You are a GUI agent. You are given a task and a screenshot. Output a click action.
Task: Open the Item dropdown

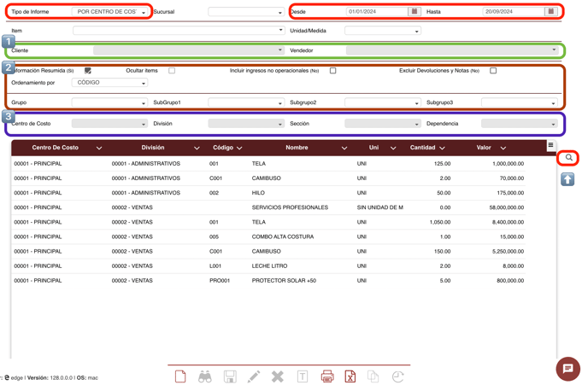tap(179, 31)
